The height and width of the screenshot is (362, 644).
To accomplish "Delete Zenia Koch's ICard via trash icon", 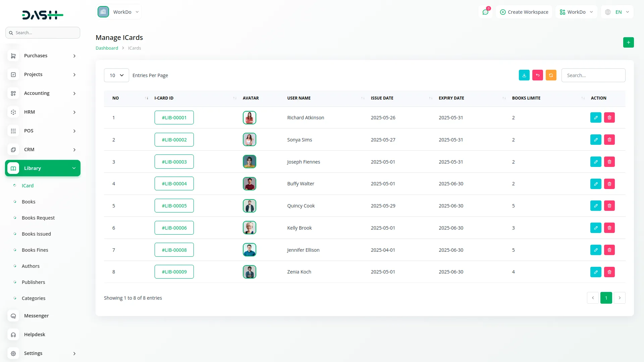I will click(x=609, y=272).
